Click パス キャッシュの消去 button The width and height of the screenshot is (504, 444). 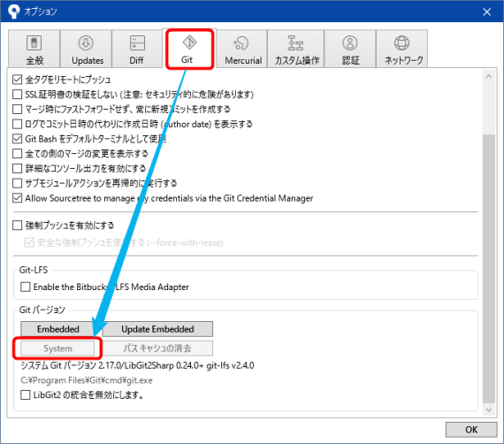click(157, 348)
